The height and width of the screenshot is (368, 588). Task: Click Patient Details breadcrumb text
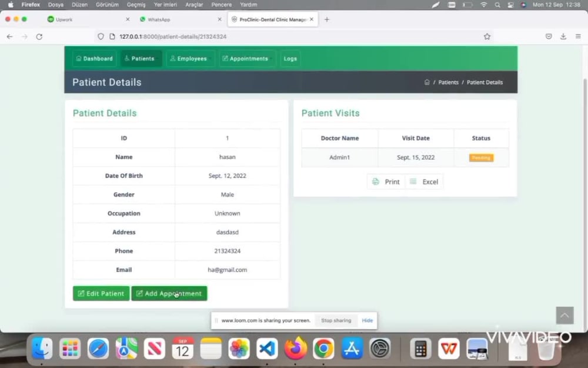click(485, 82)
